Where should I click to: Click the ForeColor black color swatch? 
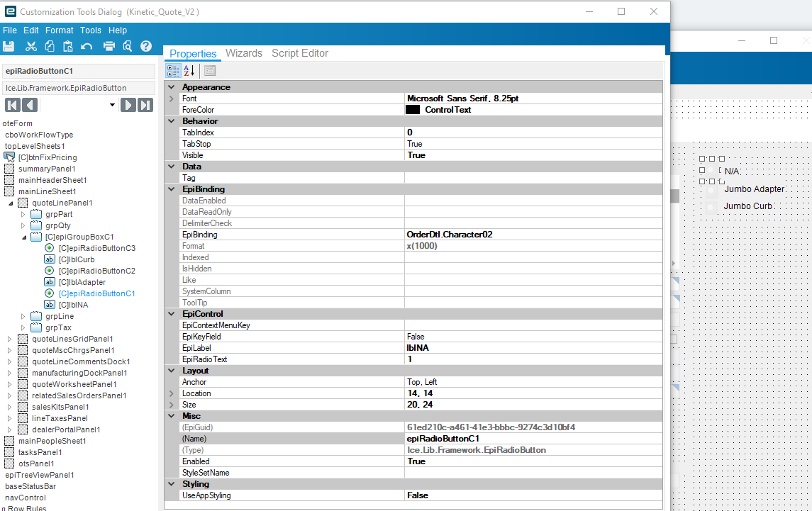pyautogui.click(x=413, y=110)
